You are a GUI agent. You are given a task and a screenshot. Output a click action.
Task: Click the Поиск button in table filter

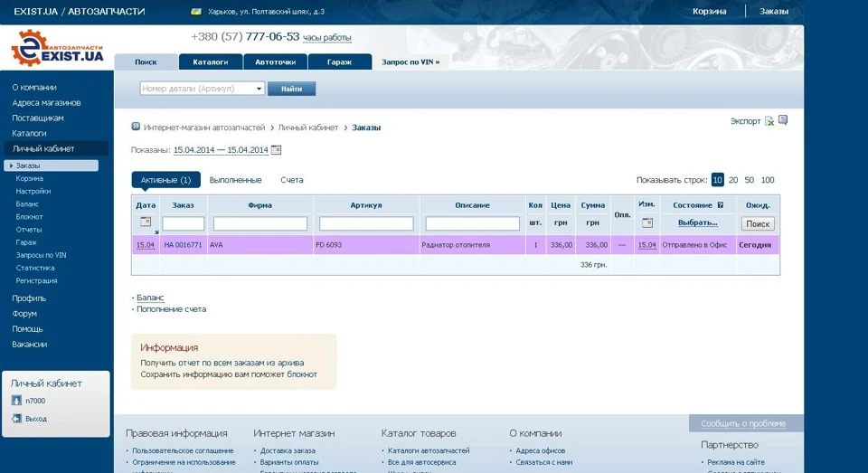click(758, 223)
